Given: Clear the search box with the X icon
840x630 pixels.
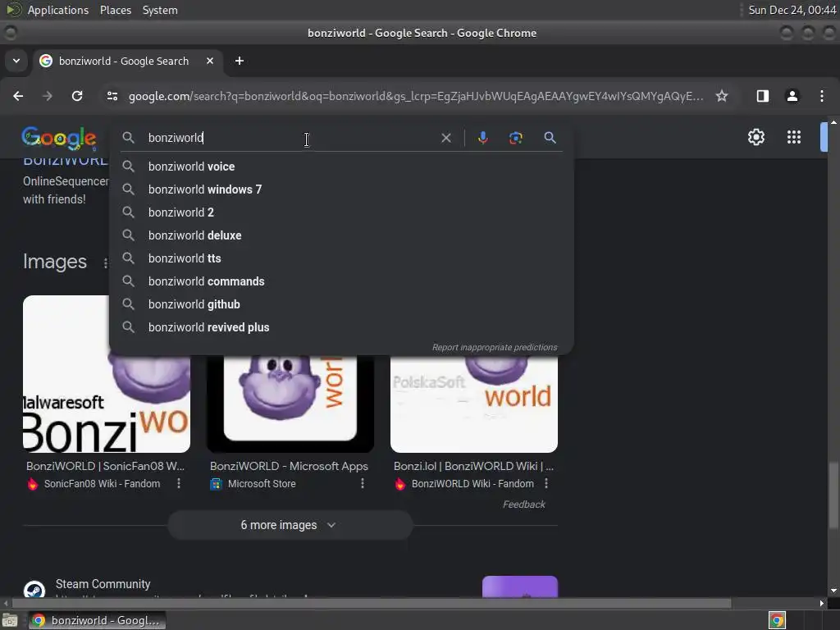Looking at the screenshot, I should pos(445,138).
